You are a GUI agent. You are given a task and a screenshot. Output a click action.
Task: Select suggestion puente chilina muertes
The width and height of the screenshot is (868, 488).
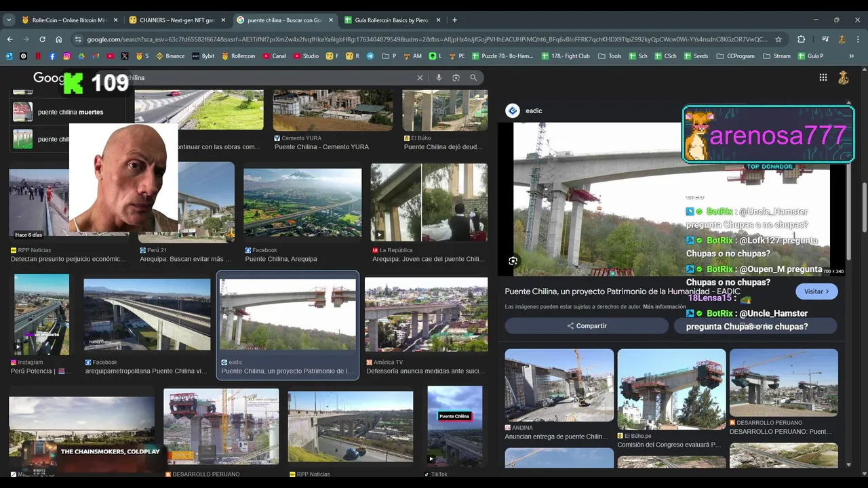coord(68,112)
